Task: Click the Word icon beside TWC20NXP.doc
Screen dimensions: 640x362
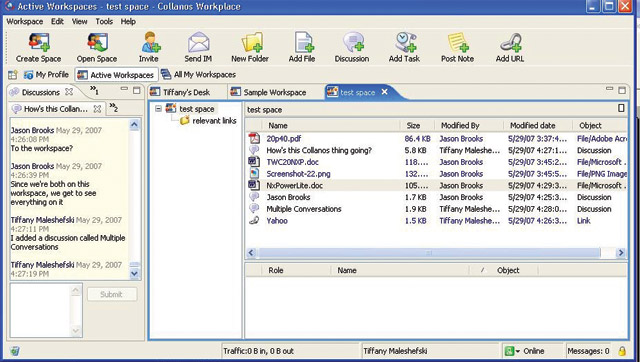Action: (x=254, y=162)
